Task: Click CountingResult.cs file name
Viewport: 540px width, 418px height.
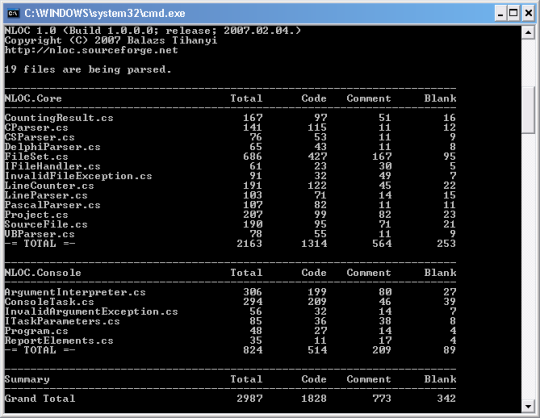Action: pyautogui.click(x=59, y=118)
